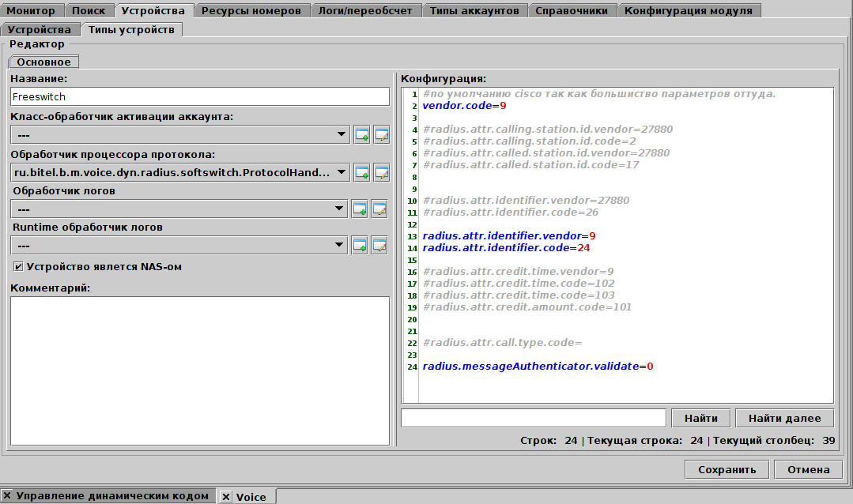The width and height of the screenshot is (853, 504).
Task: Click add icon beside Обработчик логов dropdown
Action: pos(360,209)
